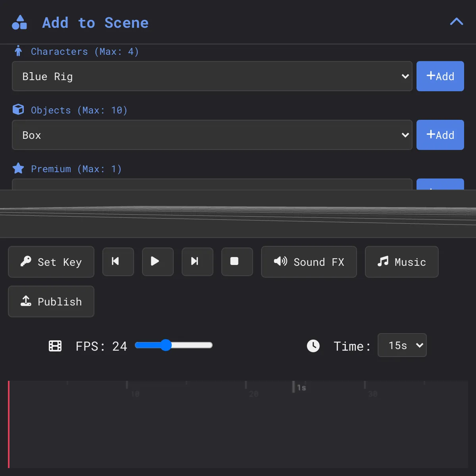This screenshot has height=476, width=476.
Task: Add the selected character to scene
Action: [440, 76]
